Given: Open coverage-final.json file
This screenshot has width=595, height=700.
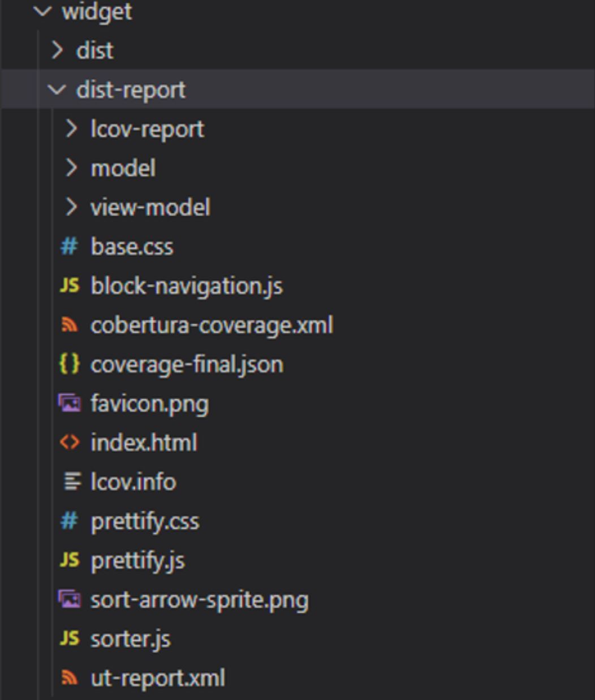Looking at the screenshot, I should [x=187, y=364].
